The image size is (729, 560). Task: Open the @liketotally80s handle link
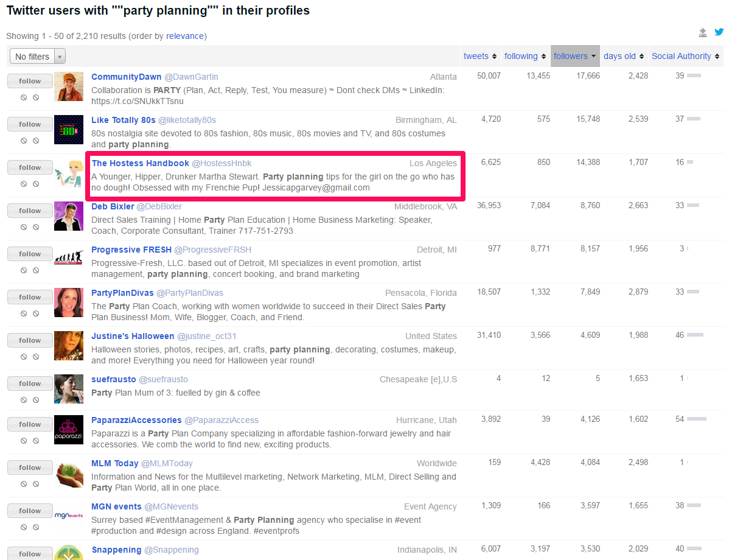click(x=187, y=120)
